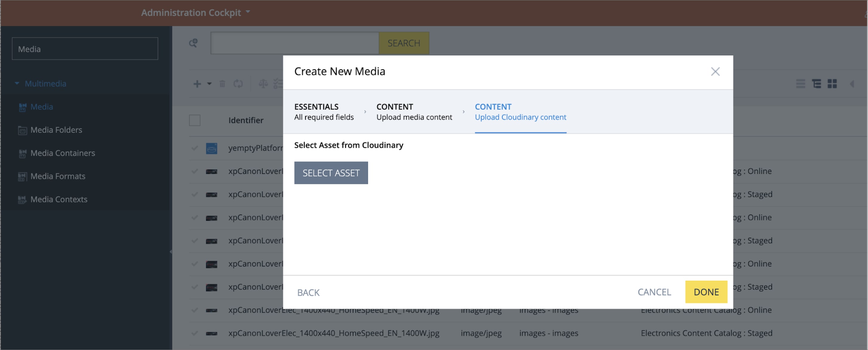Open Media Containers in the sidebar
This screenshot has height=350, width=868.
[63, 153]
